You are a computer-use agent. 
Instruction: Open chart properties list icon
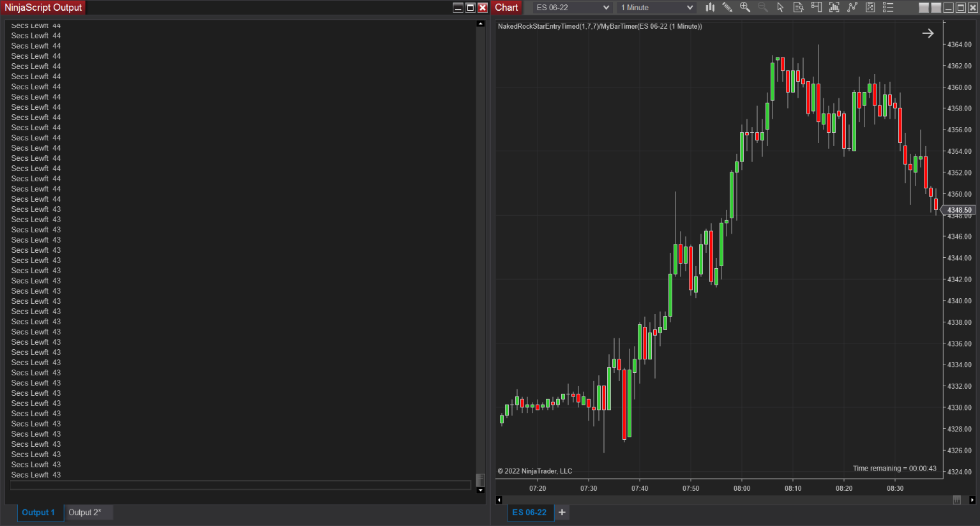(x=887, y=7)
